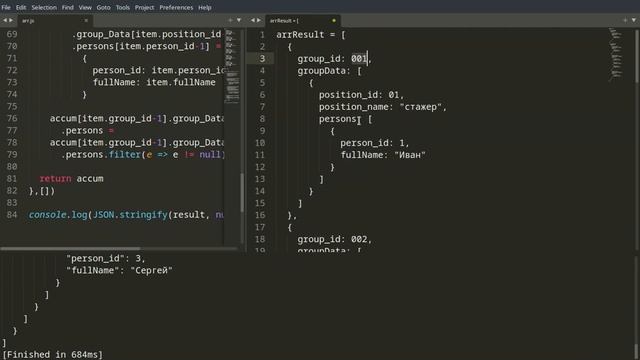The image size is (640, 360).
Task: Close the arr.js tab
Action: tap(86, 20)
